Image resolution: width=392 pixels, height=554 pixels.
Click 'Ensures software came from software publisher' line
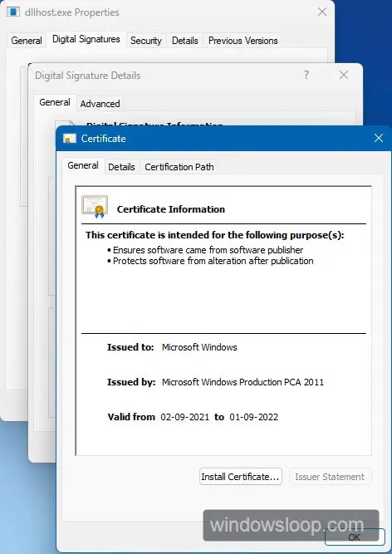tap(208, 250)
